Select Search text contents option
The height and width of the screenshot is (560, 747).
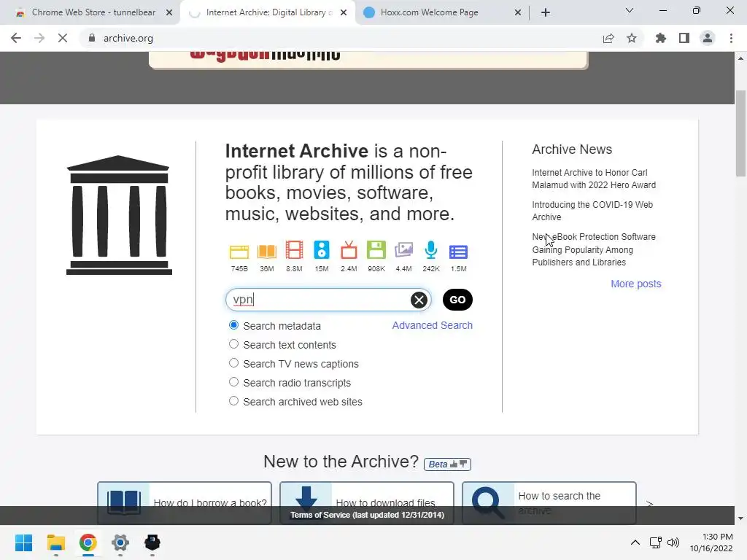click(233, 344)
